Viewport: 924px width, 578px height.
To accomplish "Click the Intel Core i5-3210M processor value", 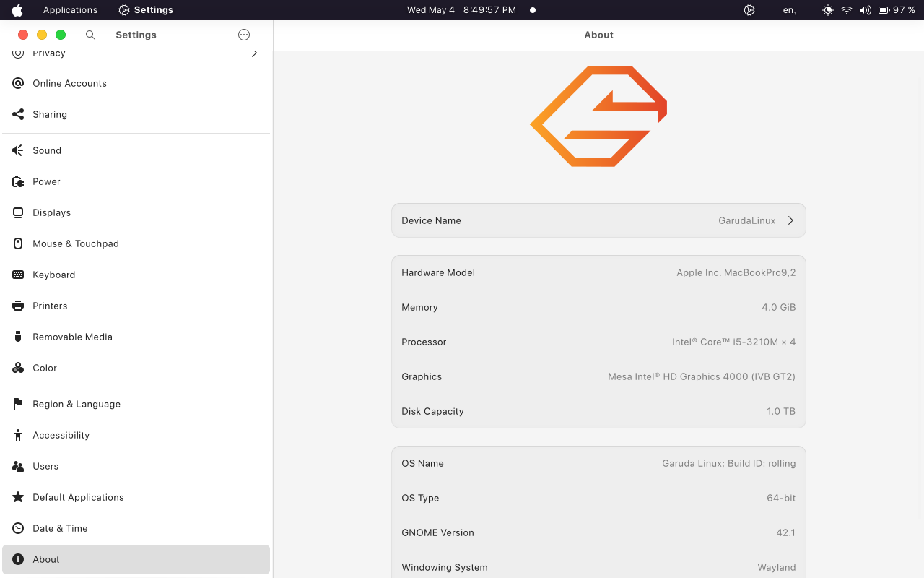I will pyautogui.click(x=734, y=342).
